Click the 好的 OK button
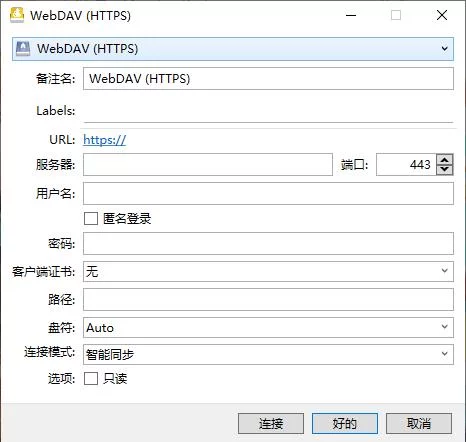This screenshot has height=442, width=466. pos(345,423)
